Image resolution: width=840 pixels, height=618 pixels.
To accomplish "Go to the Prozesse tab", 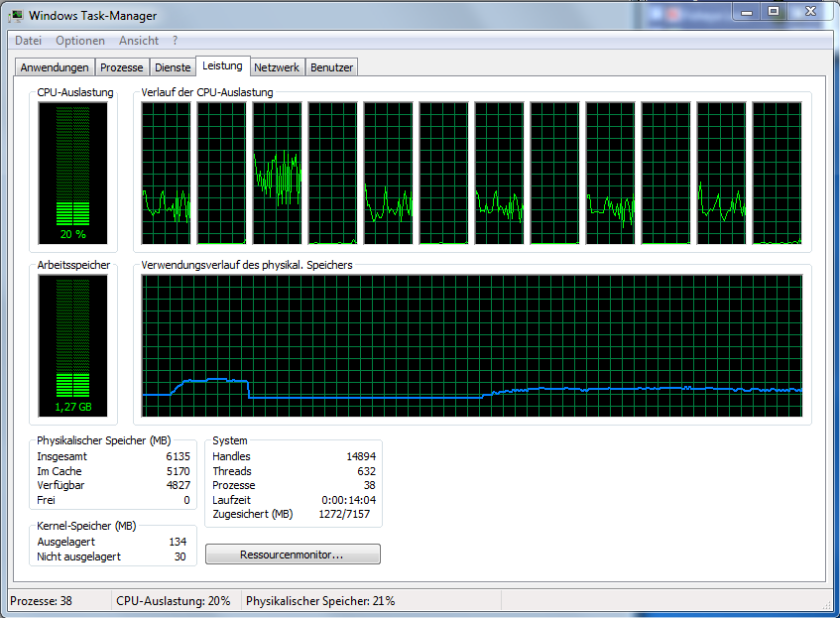I will tap(122, 67).
